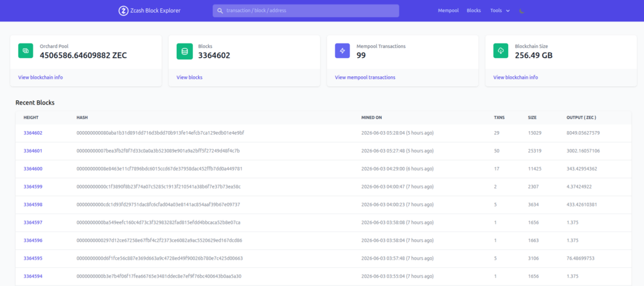Click the HEIGHT column header

click(31, 118)
